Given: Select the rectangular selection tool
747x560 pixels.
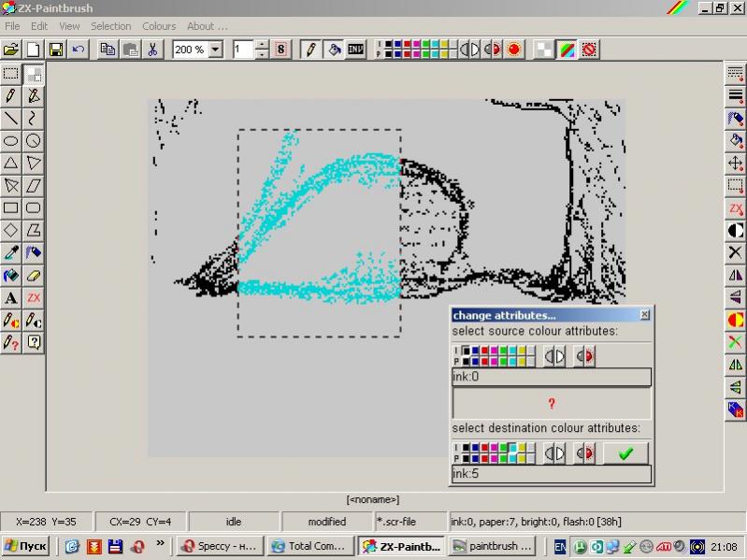Looking at the screenshot, I should (x=11, y=73).
